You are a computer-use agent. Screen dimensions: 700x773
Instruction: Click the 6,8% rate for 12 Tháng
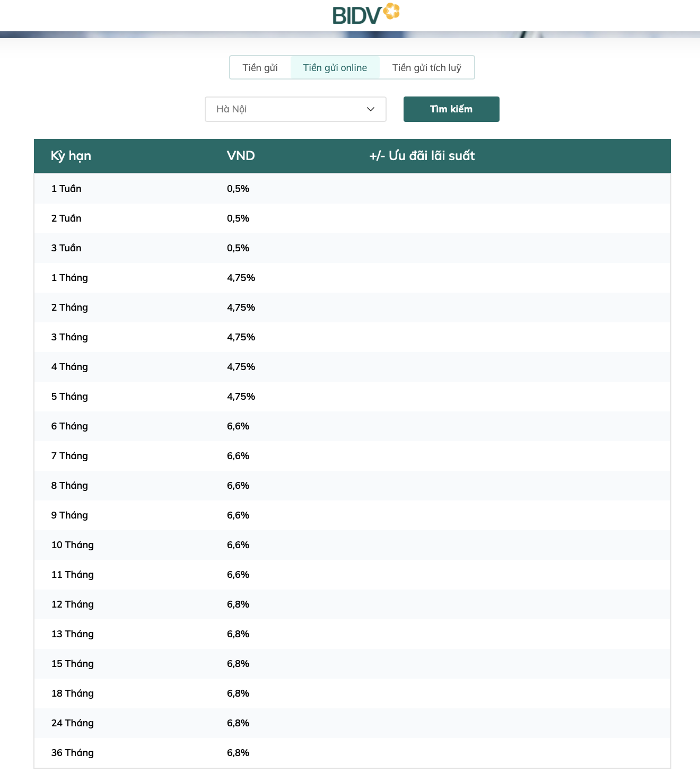coord(238,604)
